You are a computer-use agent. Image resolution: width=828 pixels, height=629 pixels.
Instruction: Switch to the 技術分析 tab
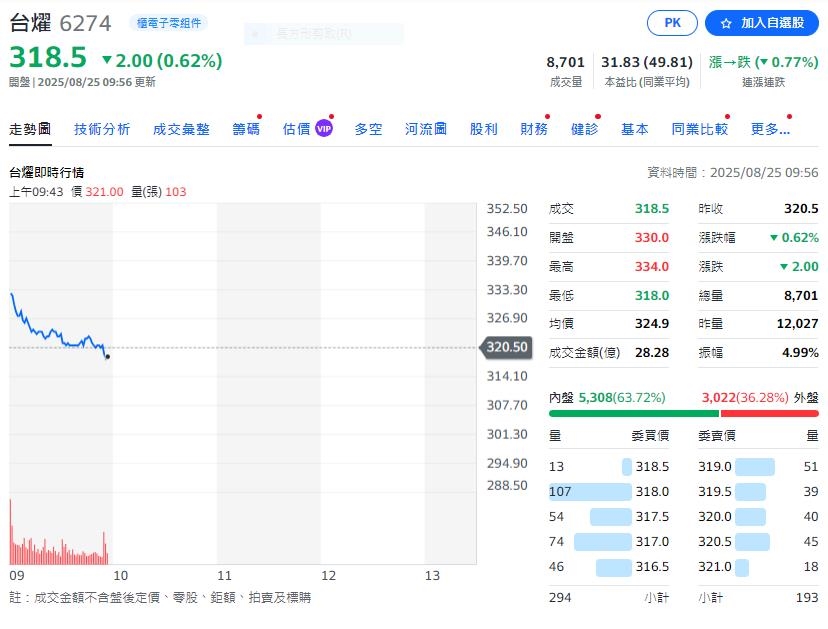[100, 128]
